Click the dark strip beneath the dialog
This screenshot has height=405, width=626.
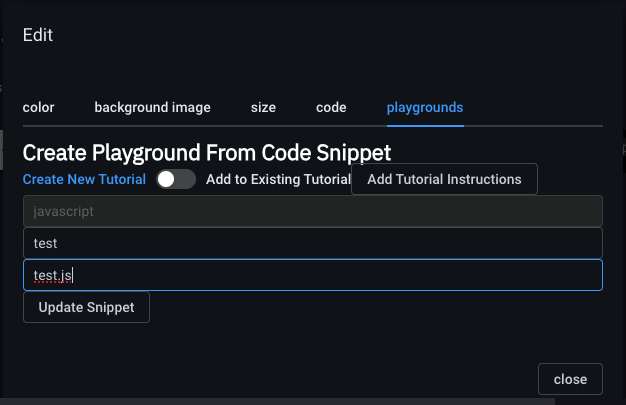(x=300, y=401)
